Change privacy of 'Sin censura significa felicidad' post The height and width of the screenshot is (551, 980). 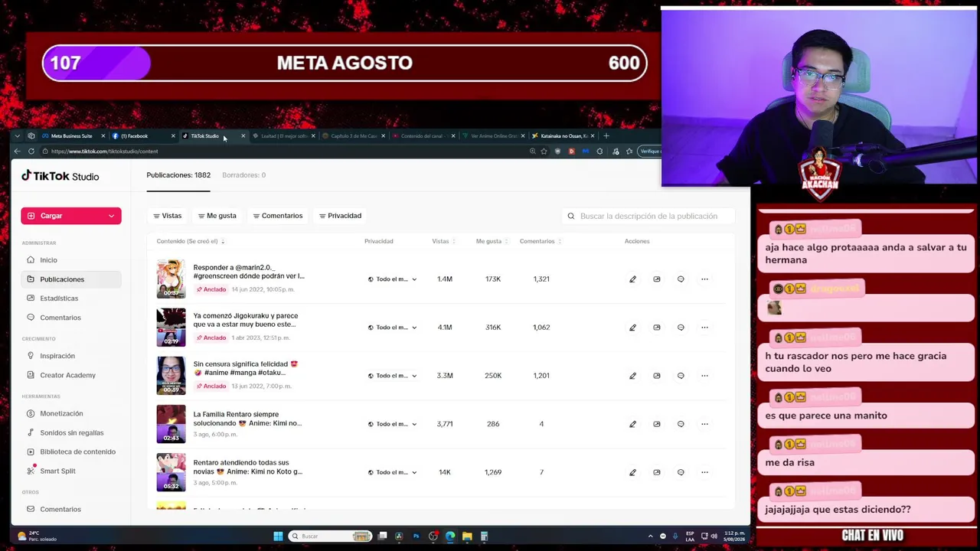click(x=392, y=376)
